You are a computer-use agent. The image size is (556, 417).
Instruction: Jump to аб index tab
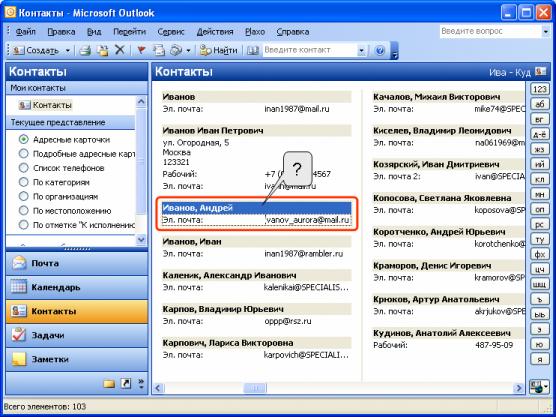(x=540, y=104)
